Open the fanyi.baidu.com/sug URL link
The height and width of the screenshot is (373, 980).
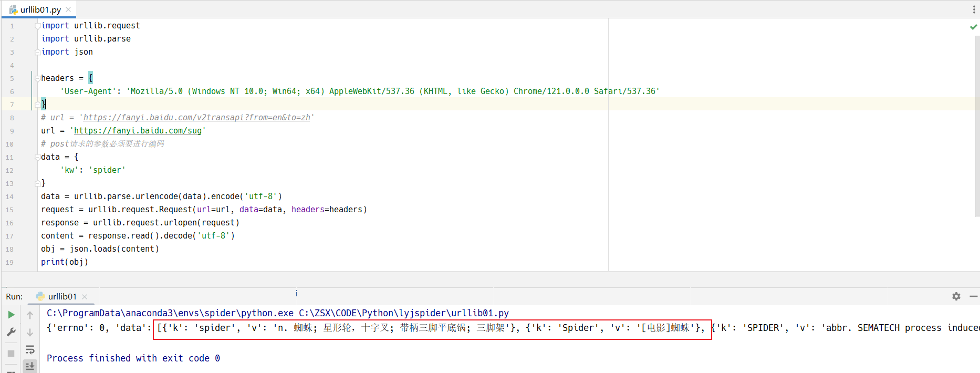(138, 131)
